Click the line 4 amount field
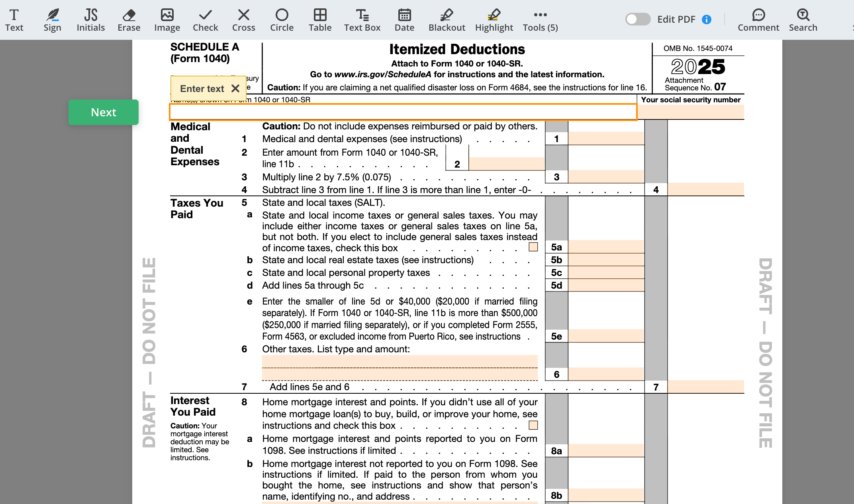The height and width of the screenshot is (504, 854). pyautogui.click(x=706, y=189)
